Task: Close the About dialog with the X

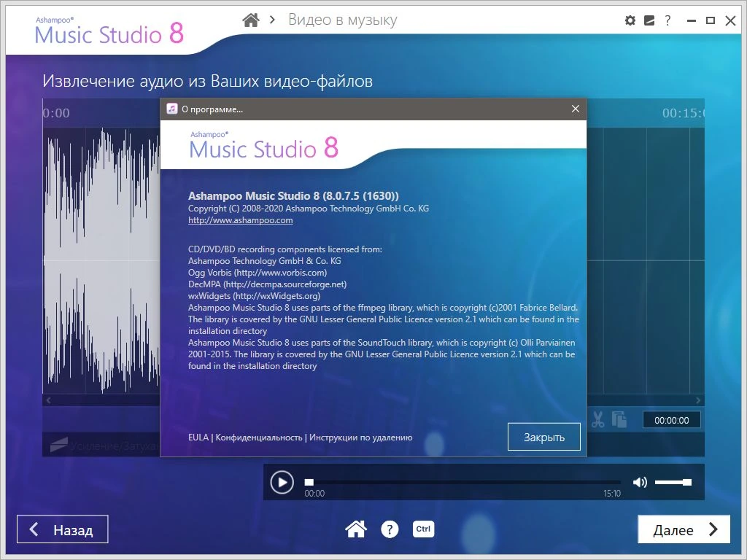Action: (x=575, y=109)
